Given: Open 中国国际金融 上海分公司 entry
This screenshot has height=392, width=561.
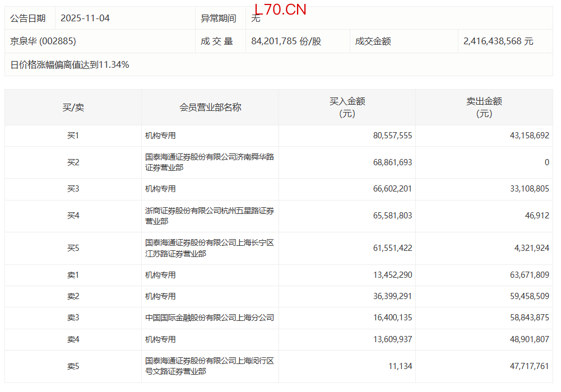Looking at the screenshot, I should tap(209, 318).
